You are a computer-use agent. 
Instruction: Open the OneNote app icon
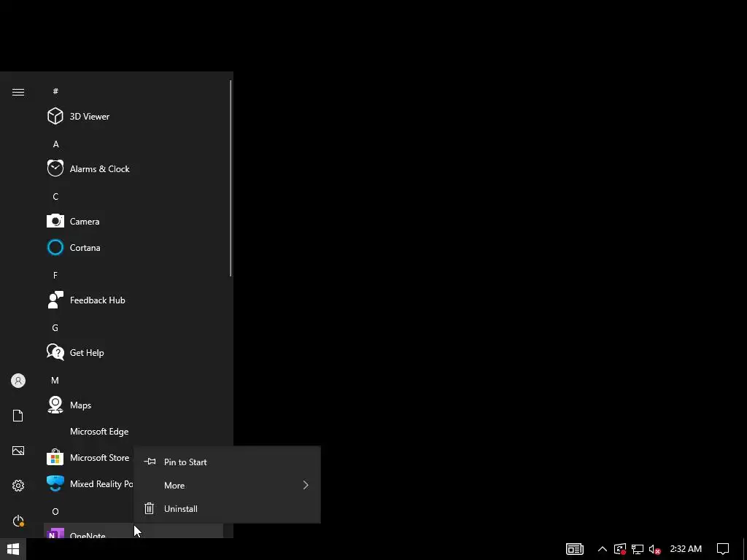[55, 533]
